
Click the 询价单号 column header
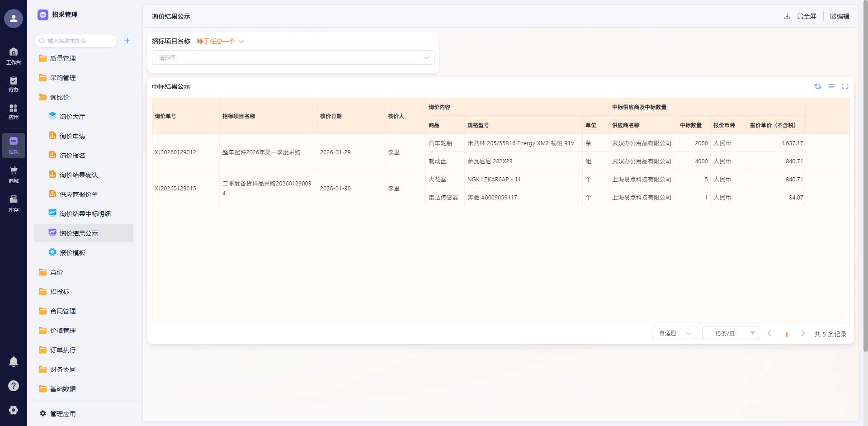(x=186, y=116)
